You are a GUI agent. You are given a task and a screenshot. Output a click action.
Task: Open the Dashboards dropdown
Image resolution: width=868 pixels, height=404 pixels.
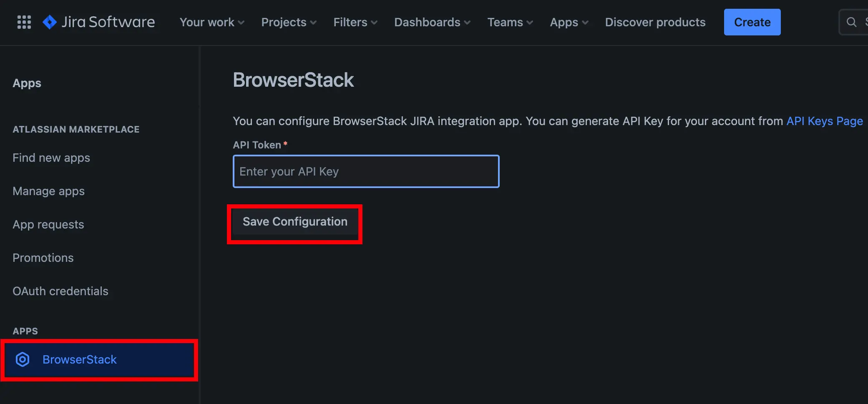click(x=432, y=22)
